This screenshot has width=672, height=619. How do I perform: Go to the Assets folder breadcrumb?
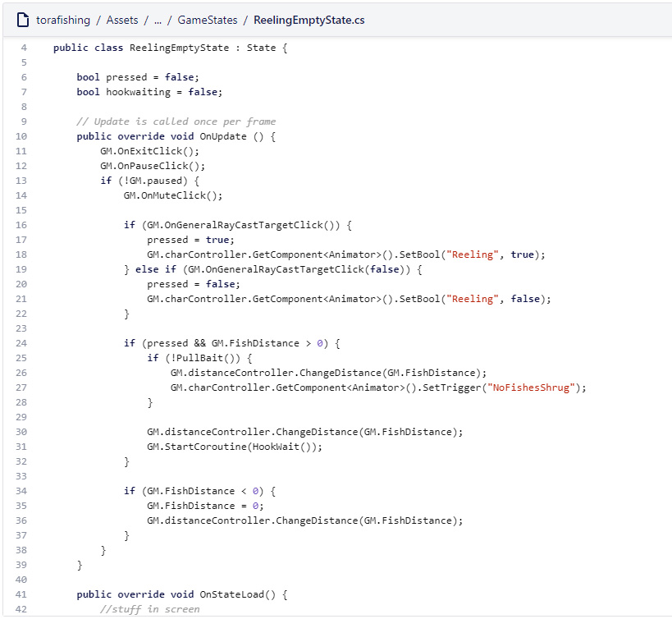tap(122, 20)
